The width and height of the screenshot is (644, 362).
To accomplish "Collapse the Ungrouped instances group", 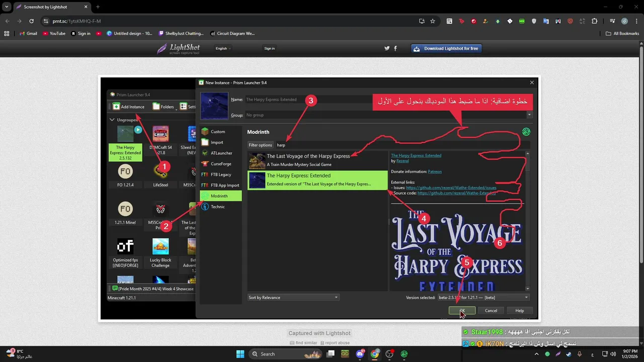I will tap(112, 120).
